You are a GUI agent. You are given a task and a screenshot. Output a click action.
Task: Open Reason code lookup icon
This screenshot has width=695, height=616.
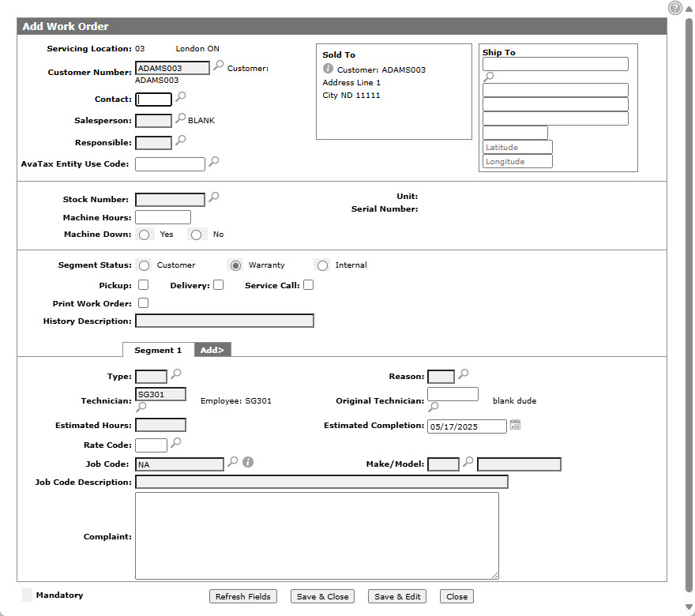(463, 374)
